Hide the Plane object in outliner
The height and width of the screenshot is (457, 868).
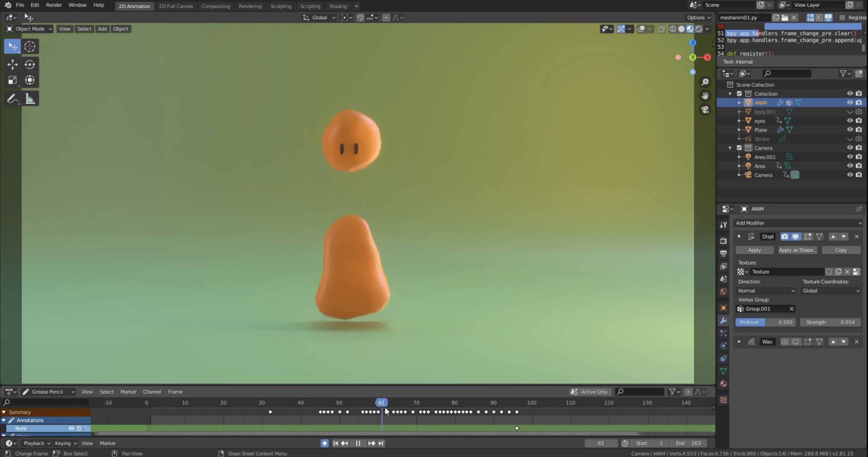pyautogui.click(x=849, y=130)
